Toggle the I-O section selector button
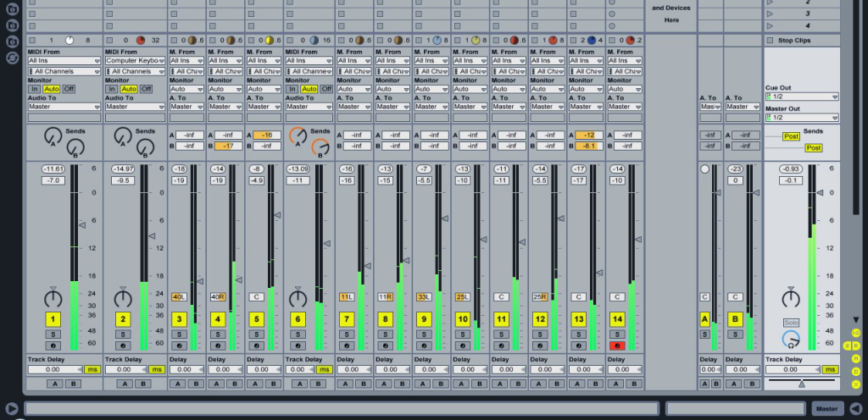Image resolution: width=868 pixels, height=420 pixels. [856, 333]
